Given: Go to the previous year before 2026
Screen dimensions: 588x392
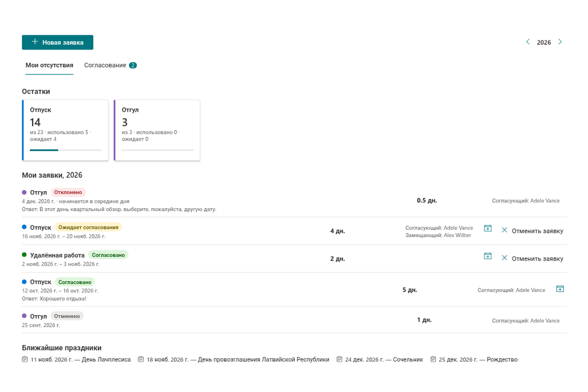Looking at the screenshot, I should [528, 42].
